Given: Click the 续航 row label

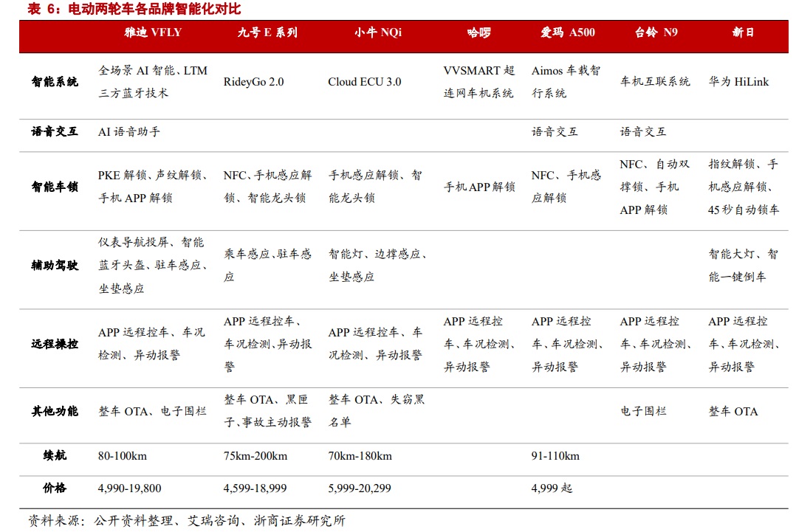Looking at the screenshot, I should point(55,455).
